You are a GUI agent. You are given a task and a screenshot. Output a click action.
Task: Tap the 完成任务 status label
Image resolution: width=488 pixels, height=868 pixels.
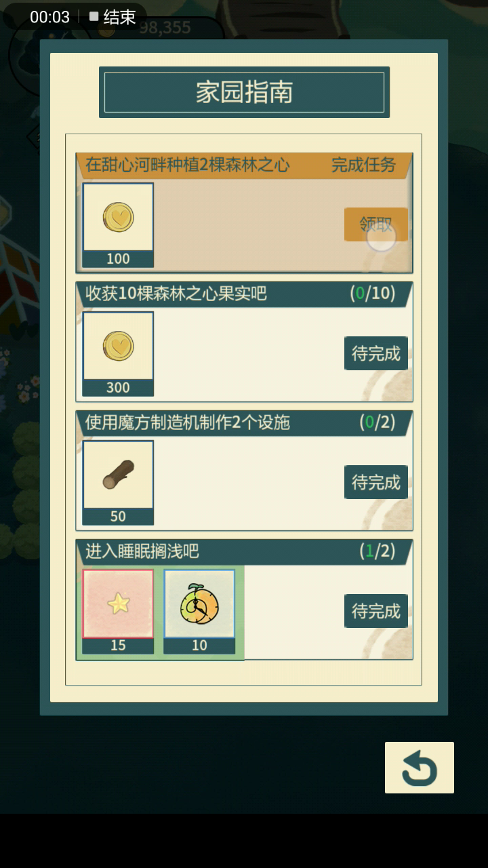[364, 165]
